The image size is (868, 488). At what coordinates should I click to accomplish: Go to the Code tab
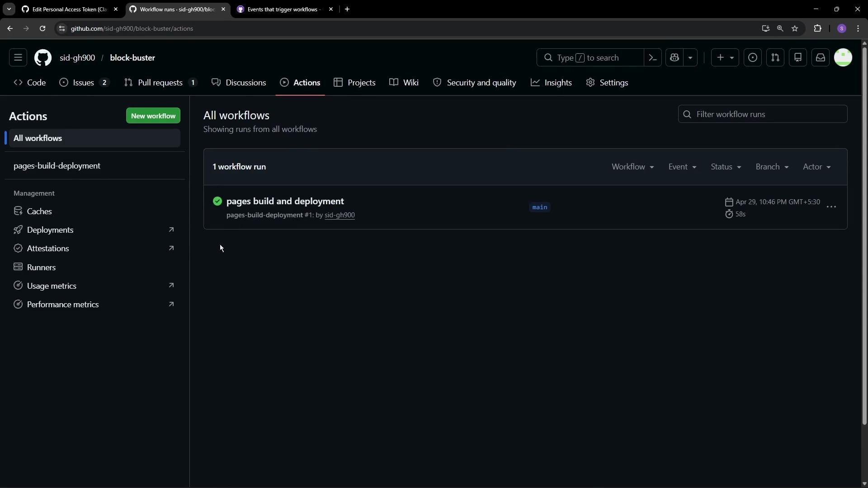(x=30, y=83)
